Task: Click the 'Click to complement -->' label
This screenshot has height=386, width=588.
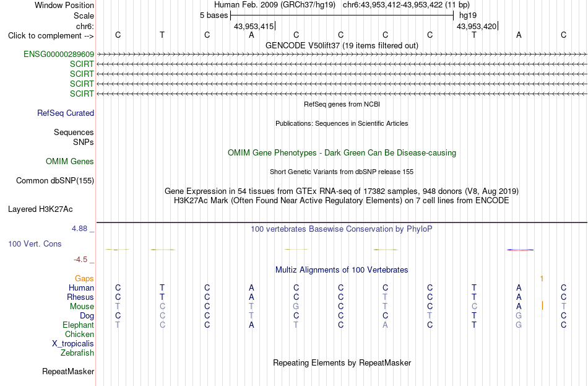Action: pos(51,36)
